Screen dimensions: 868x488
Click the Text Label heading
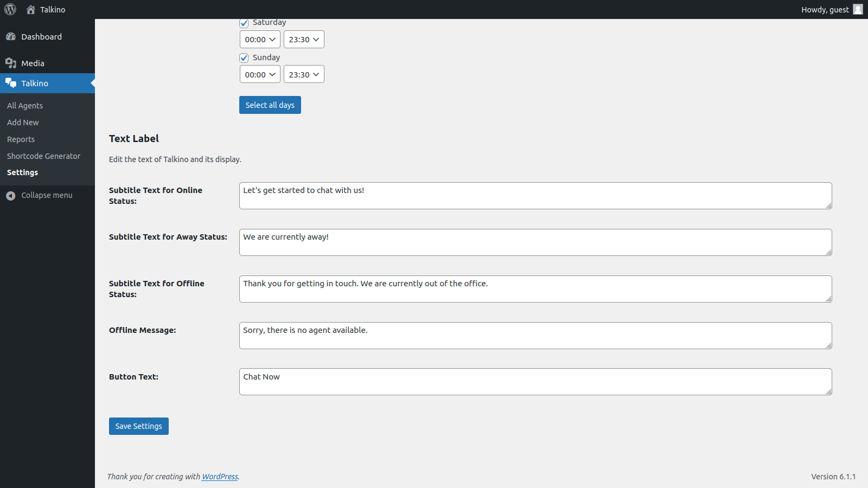tap(134, 139)
